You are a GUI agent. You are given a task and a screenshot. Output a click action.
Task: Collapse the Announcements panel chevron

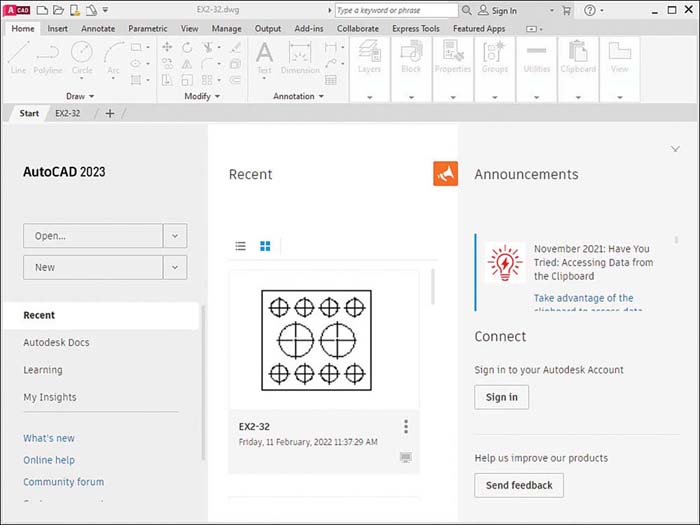click(675, 149)
